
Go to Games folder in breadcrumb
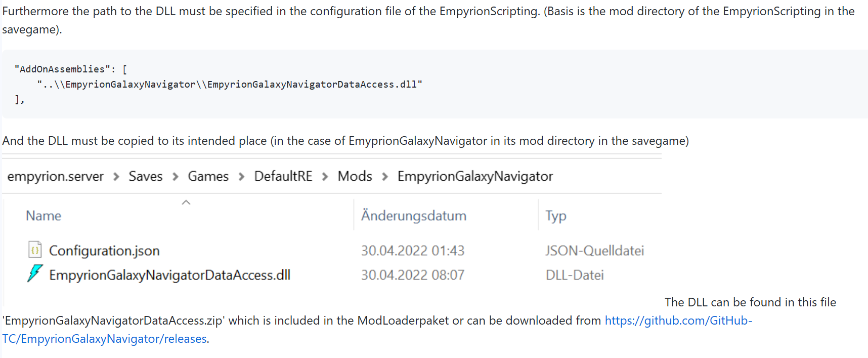[x=208, y=176]
